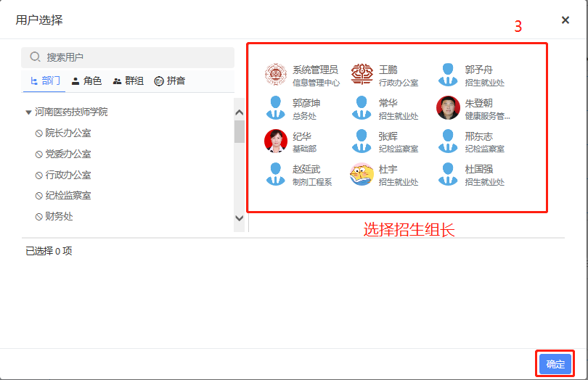Close the 用户选择 dialog
This screenshot has height=380, width=588.
pos(565,20)
